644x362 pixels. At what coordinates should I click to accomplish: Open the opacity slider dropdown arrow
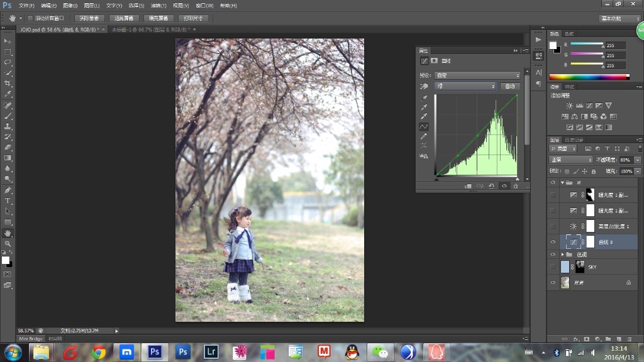[638, 160]
